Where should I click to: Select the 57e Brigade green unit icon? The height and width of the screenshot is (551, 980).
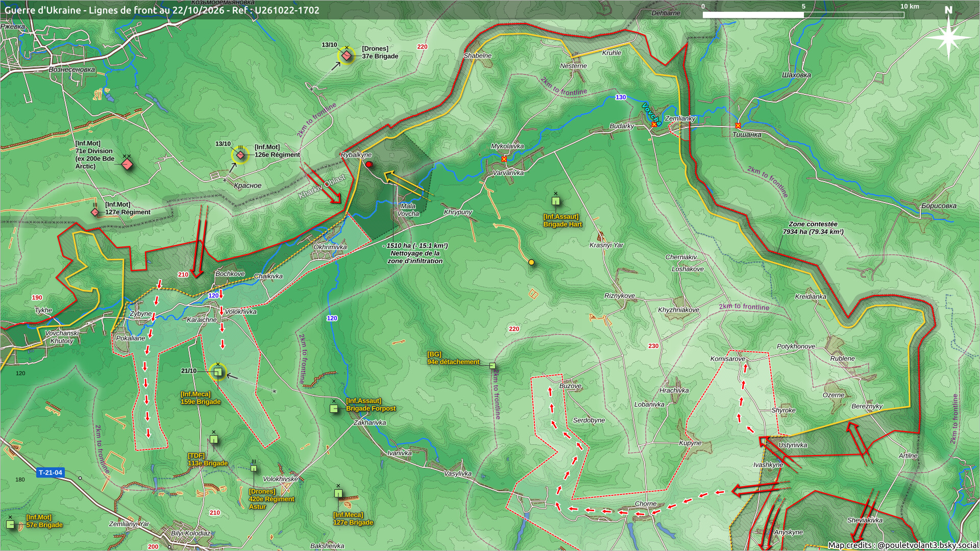click(x=10, y=524)
